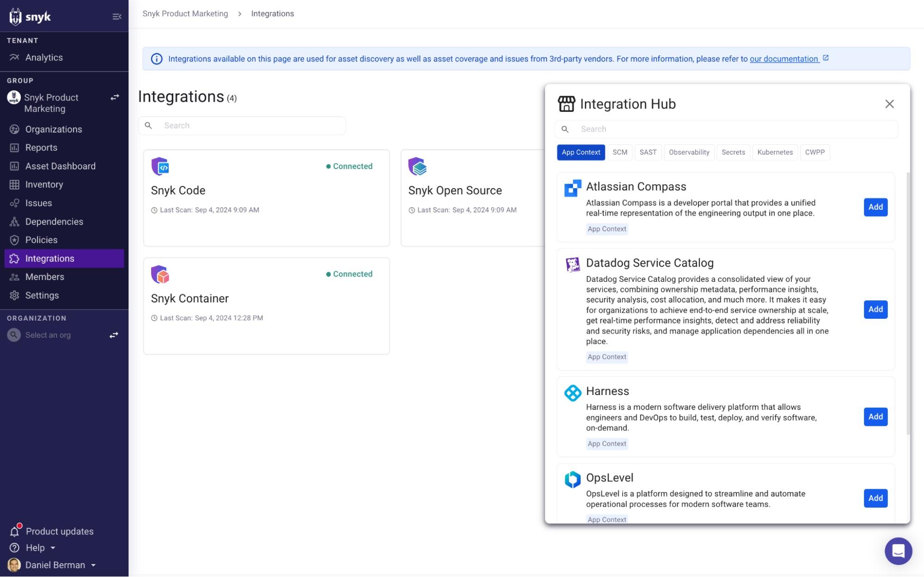Click the info icon in the banner

click(x=157, y=59)
